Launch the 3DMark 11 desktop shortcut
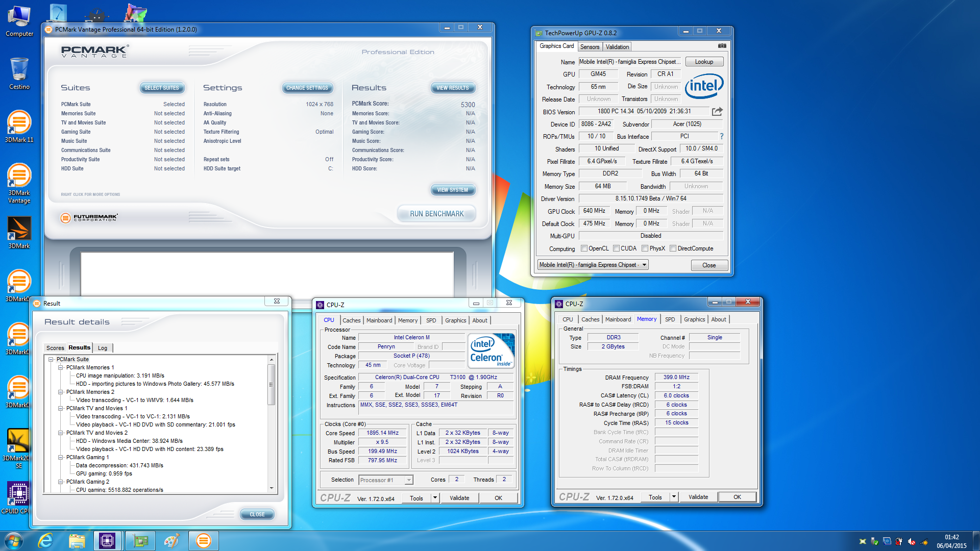The width and height of the screenshot is (980, 551). click(19, 127)
